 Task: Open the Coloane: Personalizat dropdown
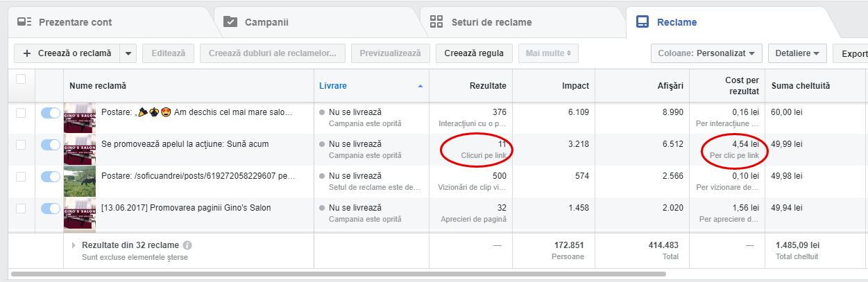click(x=706, y=53)
